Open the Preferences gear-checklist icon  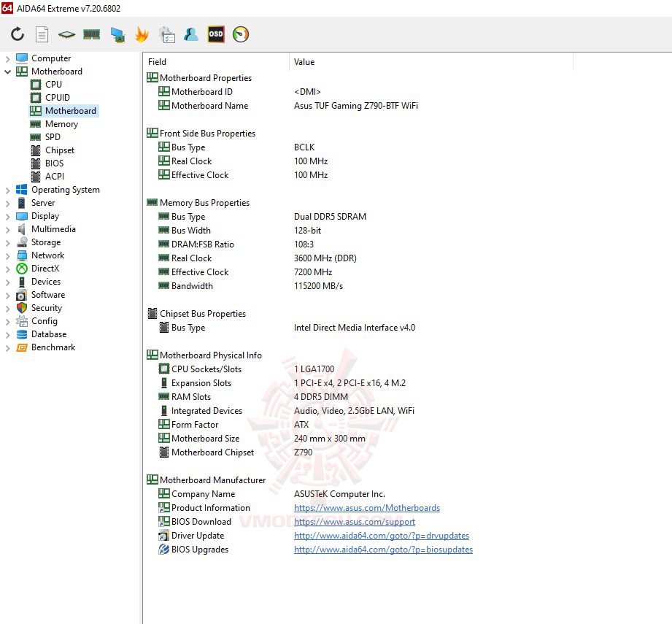pyautogui.click(x=166, y=35)
